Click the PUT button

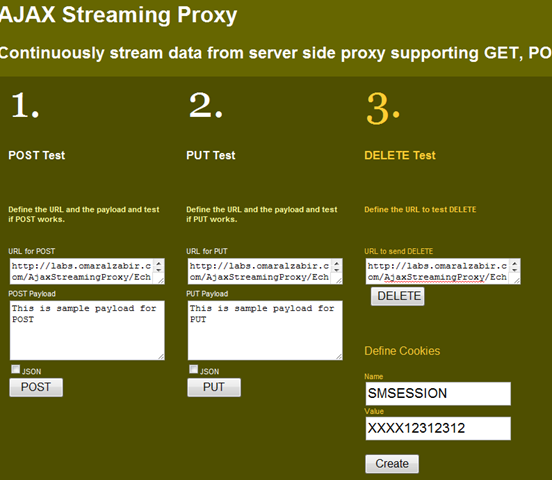coord(214,387)
